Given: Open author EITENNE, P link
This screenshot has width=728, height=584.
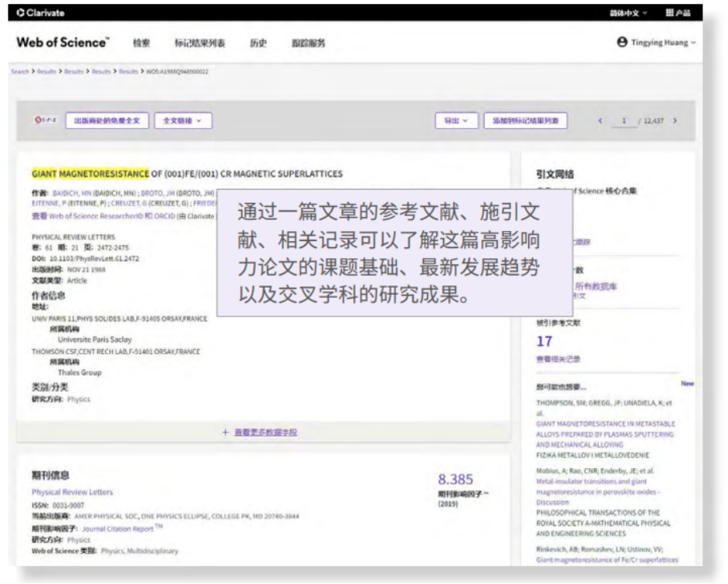Looking at the screenshot, I should click(x=47, y=203).
